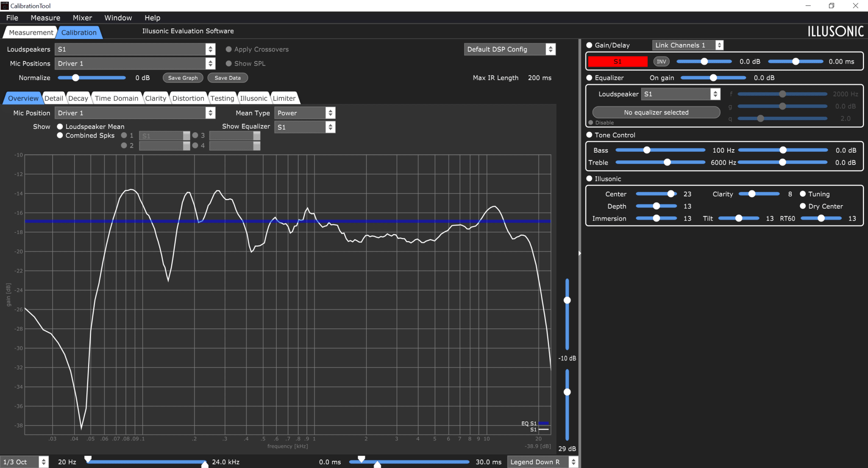The width and height of the screenshot is (868, 468).
Task: Toggle the Show SPL option
Action: point(229,64)
